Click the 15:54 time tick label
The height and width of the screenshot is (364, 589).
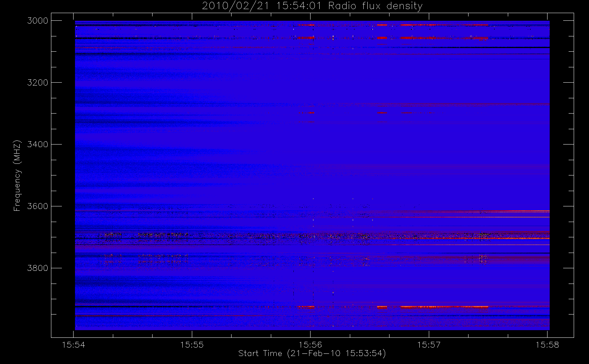tap(74, 345)
